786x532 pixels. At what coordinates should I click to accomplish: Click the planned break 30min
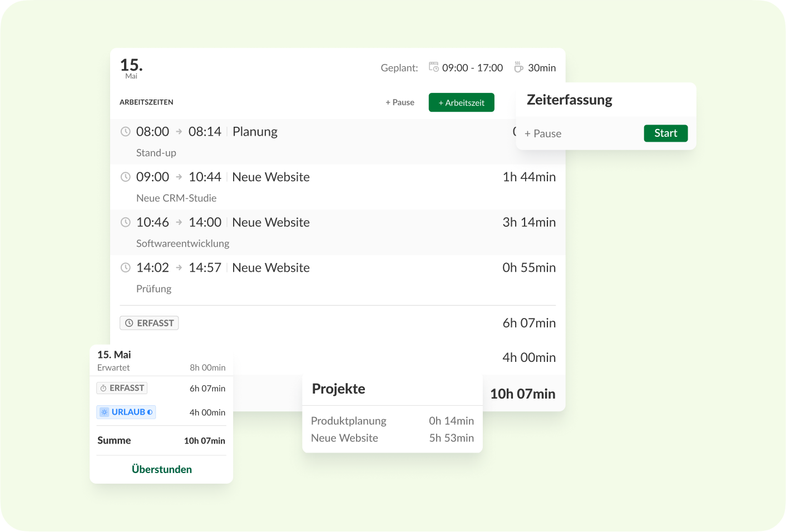pos(542,68)
